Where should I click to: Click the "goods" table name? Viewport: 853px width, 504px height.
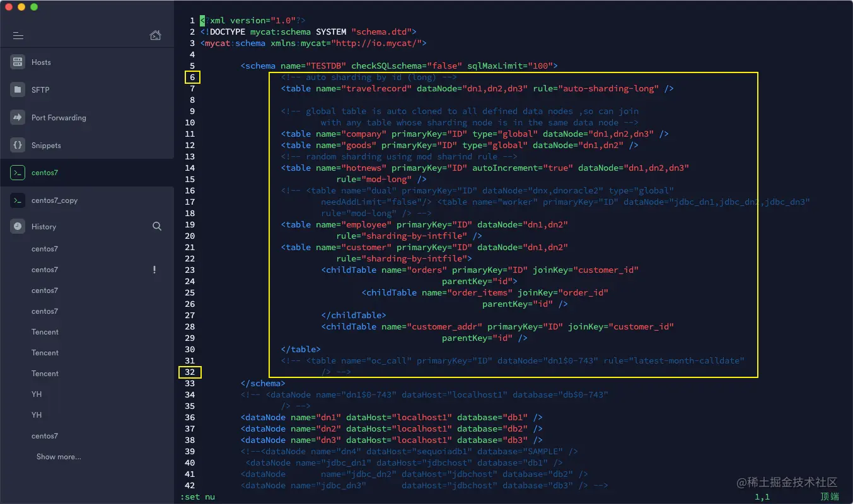click(x=359, y=145)
